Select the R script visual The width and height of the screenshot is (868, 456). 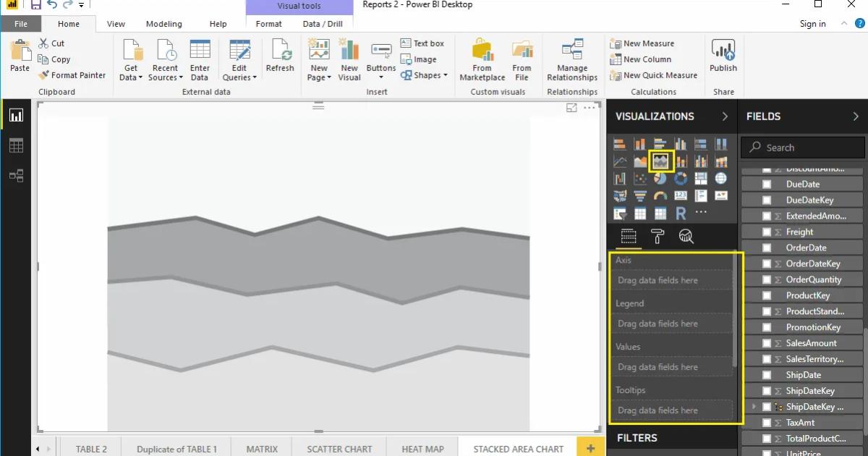681,212
